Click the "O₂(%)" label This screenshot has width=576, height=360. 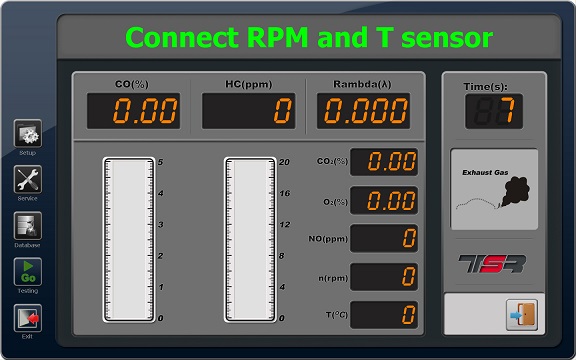pyautogui.click(x=336, y=202)
